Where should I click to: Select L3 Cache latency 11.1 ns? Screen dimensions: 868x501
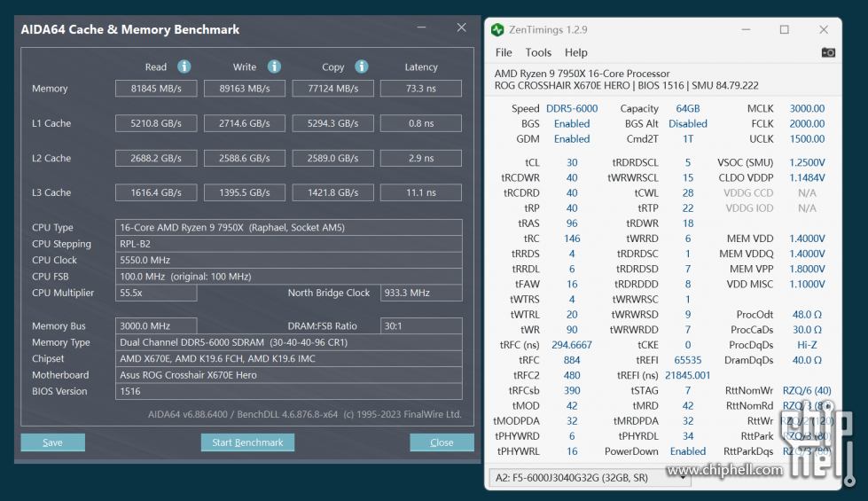pos(421,192)
